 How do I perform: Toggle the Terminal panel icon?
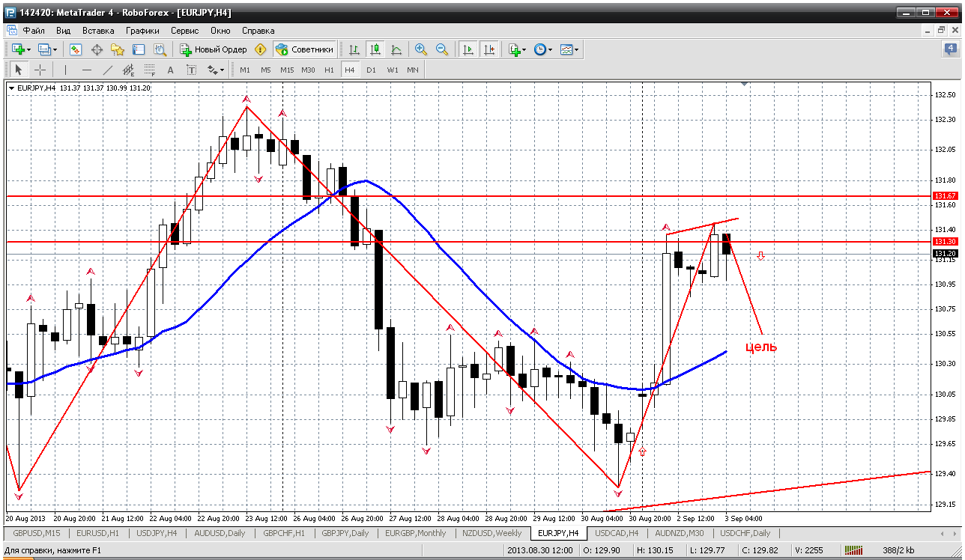[139, 49]
